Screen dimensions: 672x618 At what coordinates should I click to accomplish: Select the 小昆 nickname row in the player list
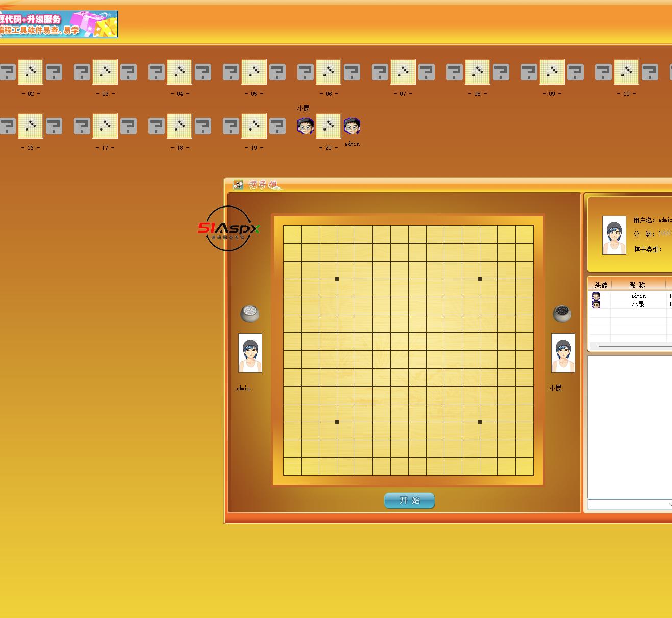[638, 304]
